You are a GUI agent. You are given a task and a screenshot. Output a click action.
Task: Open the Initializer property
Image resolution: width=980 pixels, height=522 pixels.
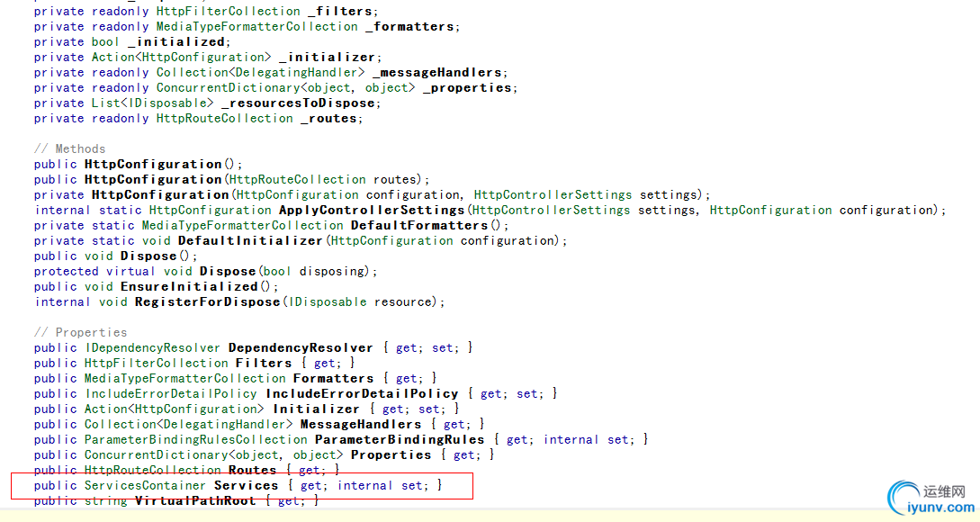[x=316, y=409]
